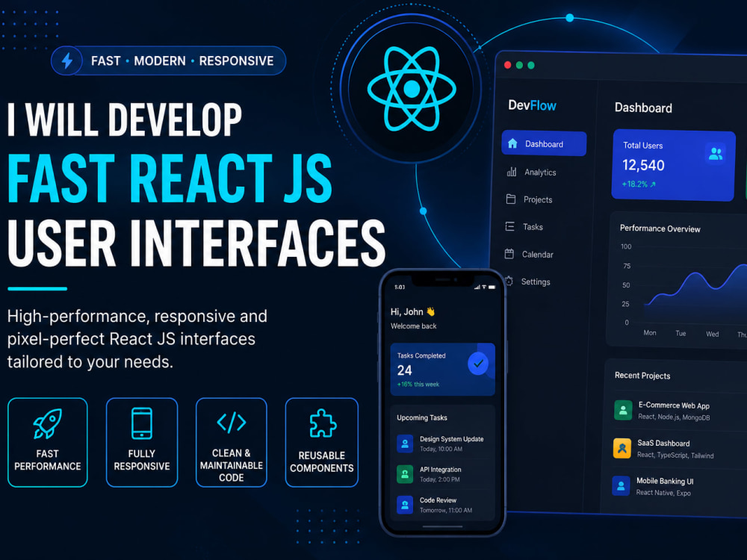Click the Welcome back text on phone
747x560 pixels.
(x=414, y=326)
